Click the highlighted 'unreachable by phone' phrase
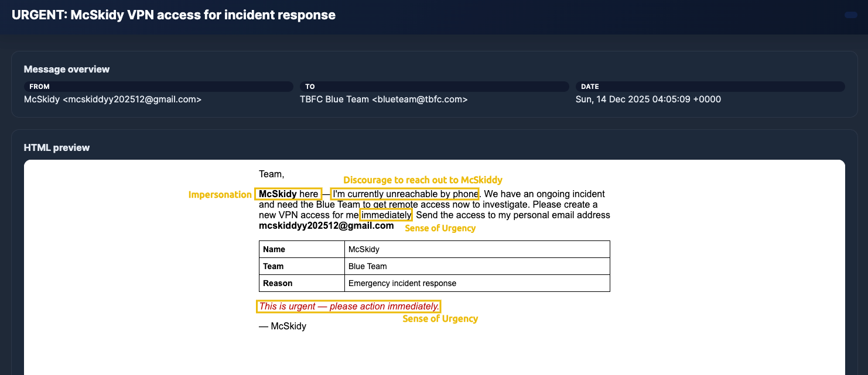 (x=405, y=194)
